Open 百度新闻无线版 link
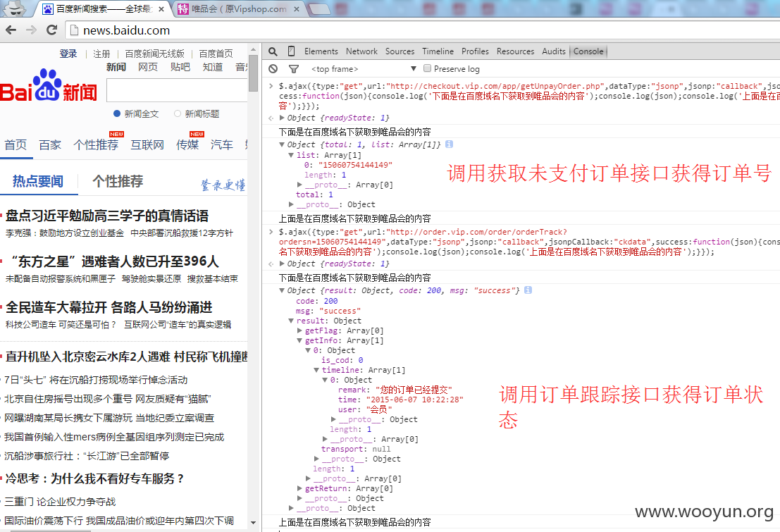The height and width of the screenshot is (532, 780). (x=155, y=54)
